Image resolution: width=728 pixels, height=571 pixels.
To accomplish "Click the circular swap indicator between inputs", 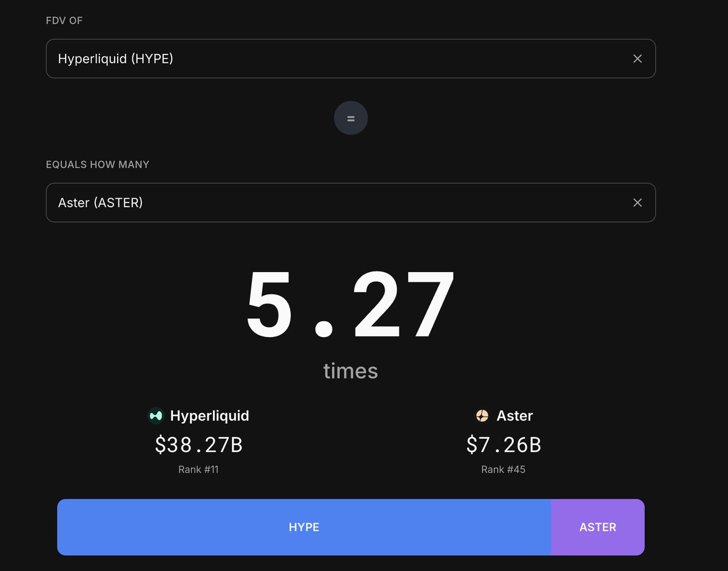I will click(x=351, y=118).
